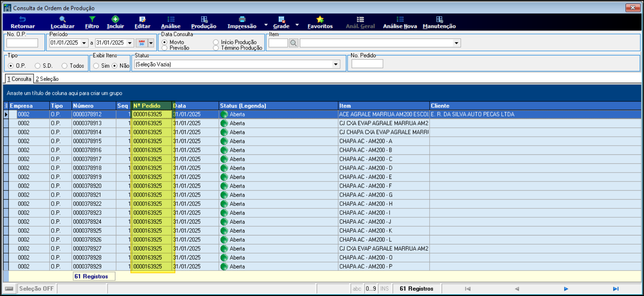Expand the Grade dropdown arrow
644x296 pixels.
(297, 25)
